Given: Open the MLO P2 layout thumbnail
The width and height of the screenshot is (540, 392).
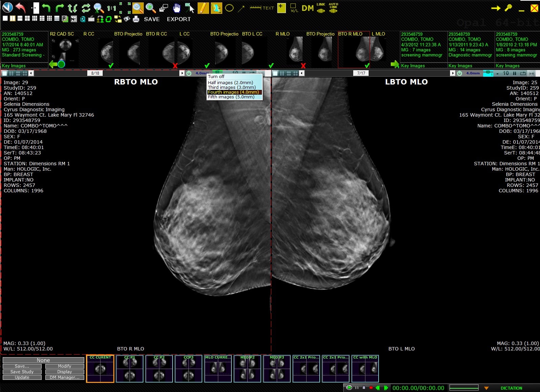Looking at the screenshot, I should pyautogui.click(x=247, y=369).
